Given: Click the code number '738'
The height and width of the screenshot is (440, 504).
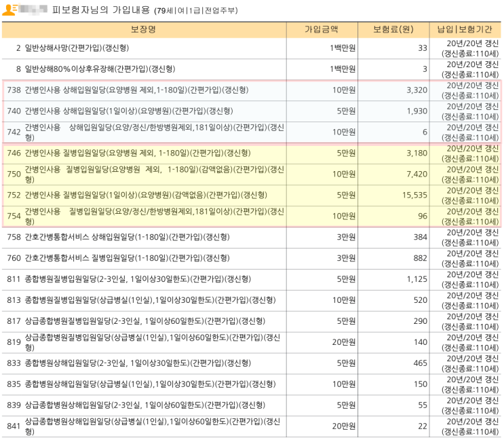Looking at the screenshot, I should pos(14,90).
